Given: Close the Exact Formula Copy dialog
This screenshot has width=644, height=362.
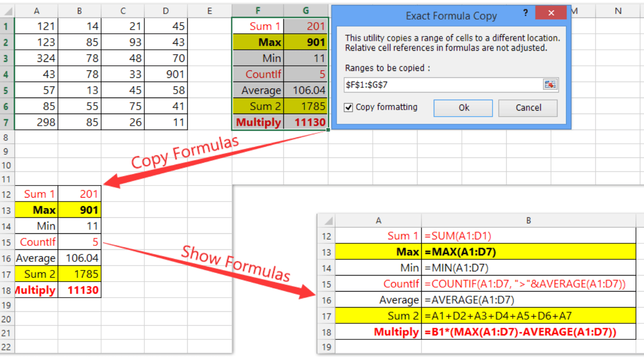Looking at the screenshot, I should point(553,14).
